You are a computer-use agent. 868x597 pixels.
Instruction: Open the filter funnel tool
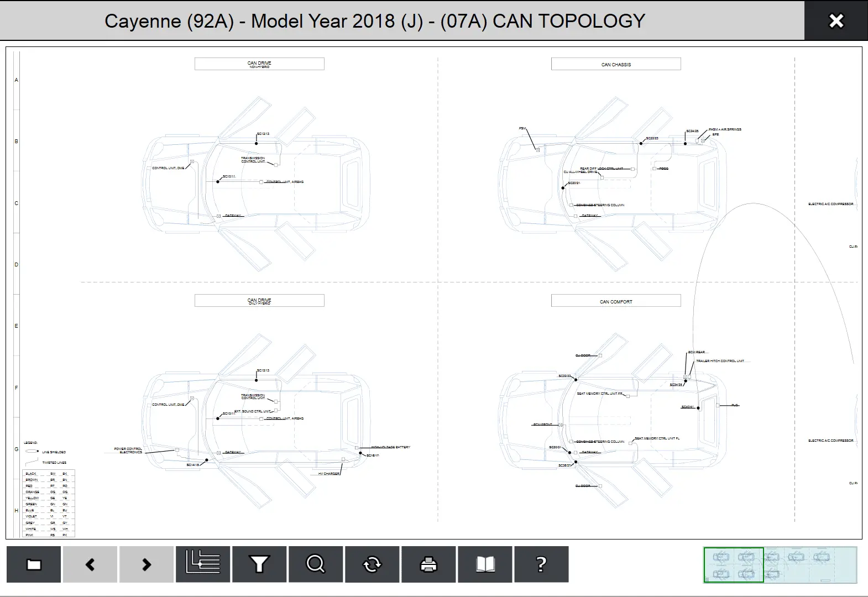pyautogui.click(x=259, y=564)
